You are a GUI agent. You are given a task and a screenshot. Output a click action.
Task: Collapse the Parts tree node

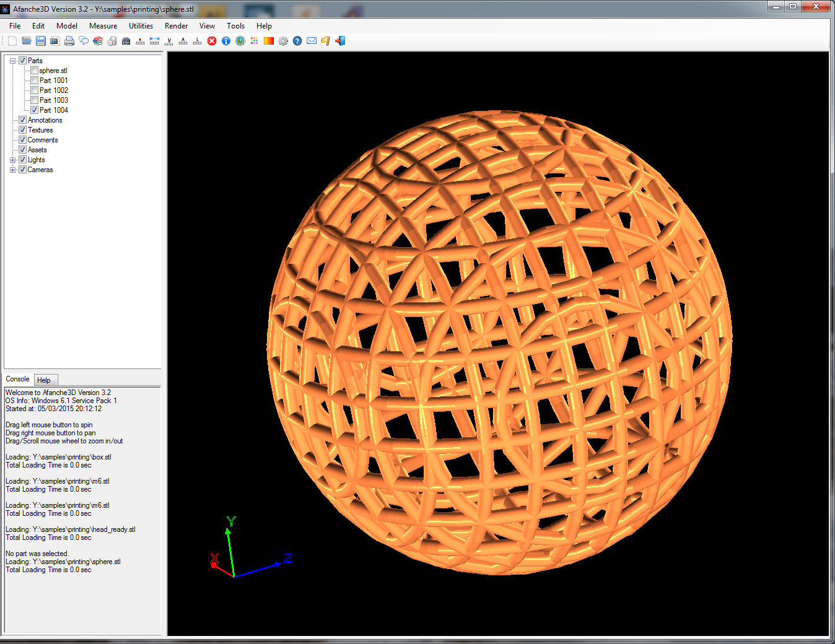13,61
